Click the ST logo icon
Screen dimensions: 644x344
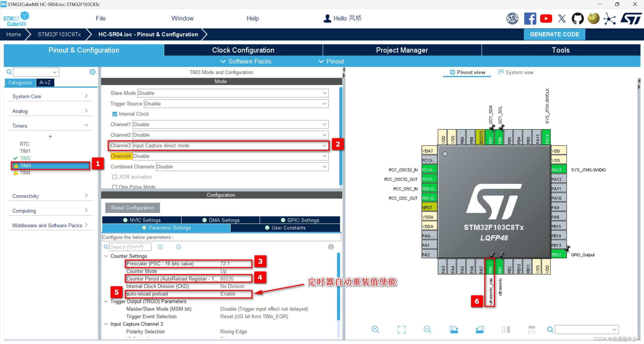click(631, 19)
